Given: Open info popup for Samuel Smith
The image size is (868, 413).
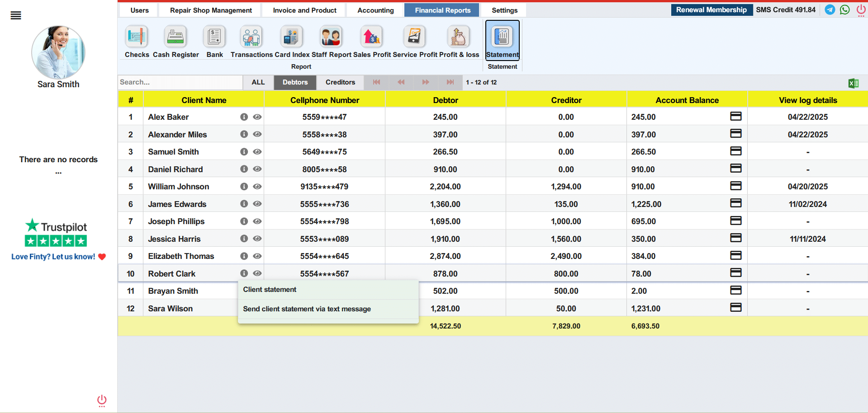Looking at the screenshot, I should 244,151.
